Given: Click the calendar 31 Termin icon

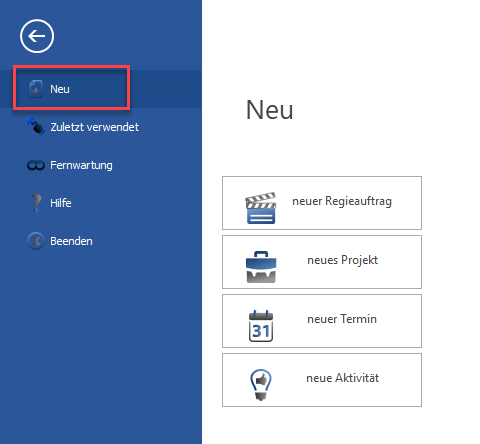Looking at the screenshot, I should (x=261, y=326).
